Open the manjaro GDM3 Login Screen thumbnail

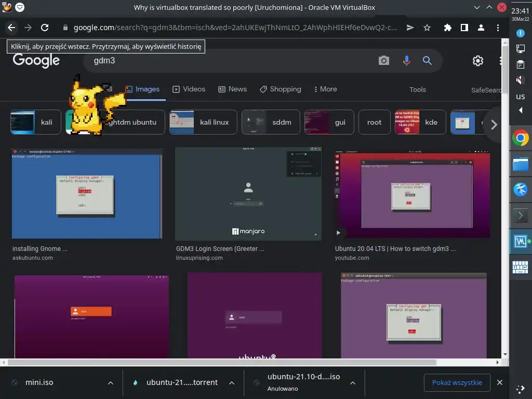[x=248, y=193]
